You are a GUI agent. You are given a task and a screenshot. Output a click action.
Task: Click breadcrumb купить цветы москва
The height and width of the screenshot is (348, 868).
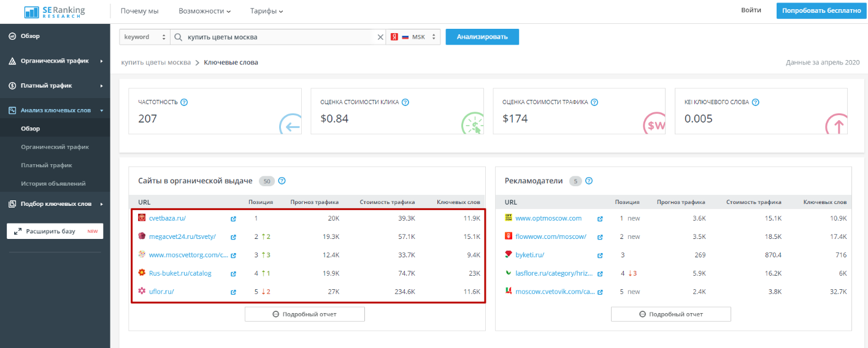(x=156, y=62)
